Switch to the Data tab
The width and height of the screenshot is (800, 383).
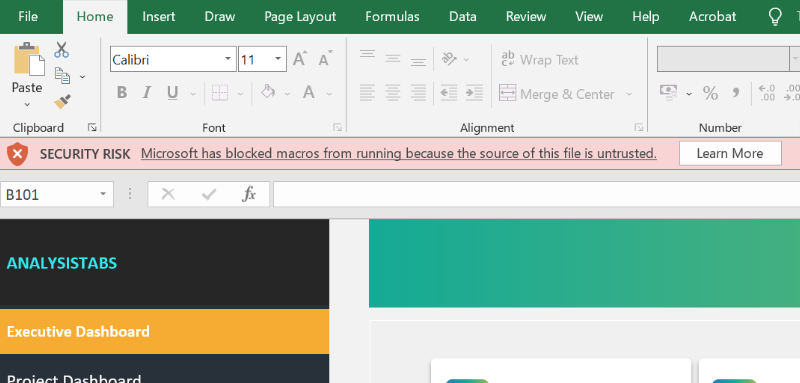[x=463, y=17]
